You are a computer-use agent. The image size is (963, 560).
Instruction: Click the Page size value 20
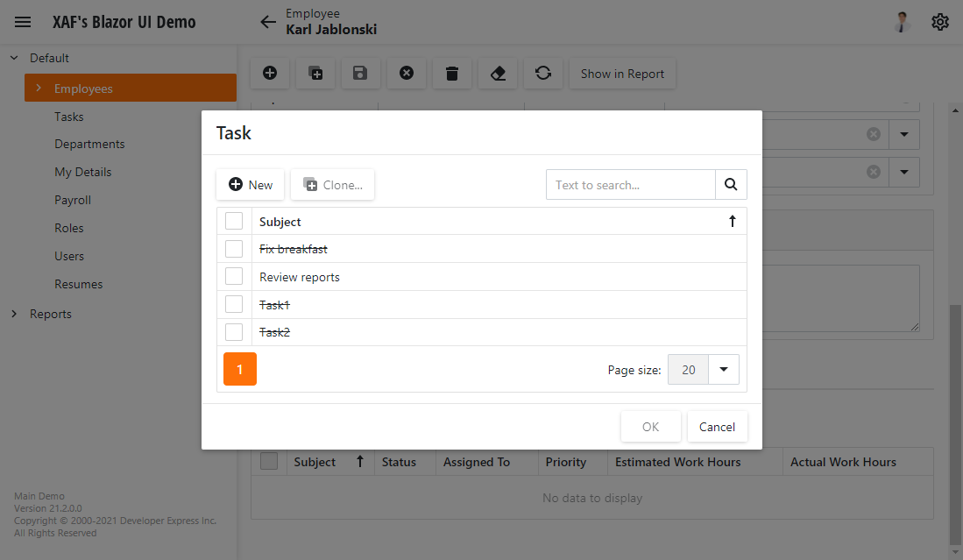[x=688, y=369]
